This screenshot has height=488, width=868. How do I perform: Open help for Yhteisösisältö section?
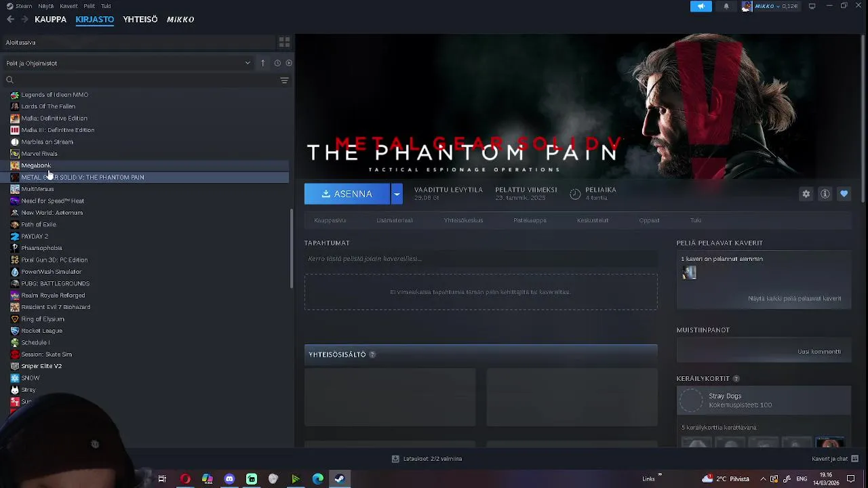point(372,354)
